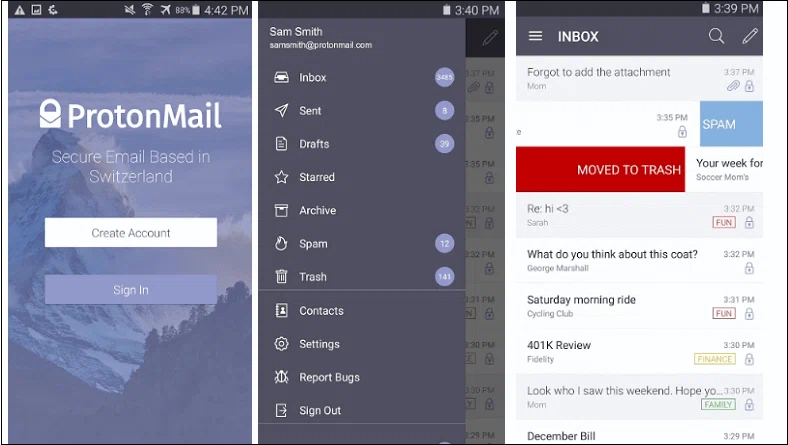Choose Sign Out in the drawer
This screenshot has width=788, height=445.
click(x=362, y=410)
